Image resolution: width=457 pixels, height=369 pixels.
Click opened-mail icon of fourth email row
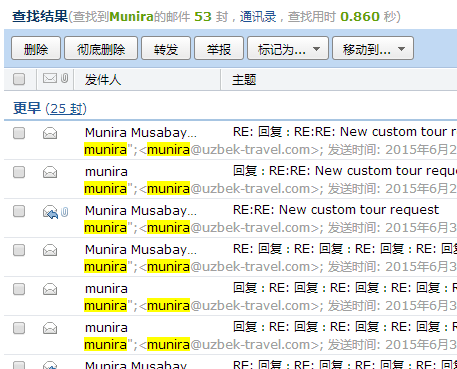pyautogui.click(x=50, y=251)
